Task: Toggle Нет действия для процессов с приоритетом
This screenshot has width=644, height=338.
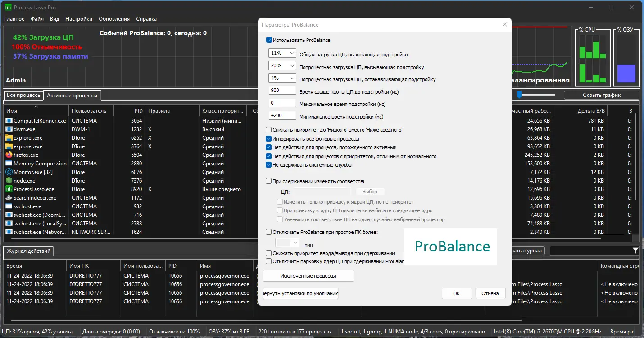Action: click(269, 156)
